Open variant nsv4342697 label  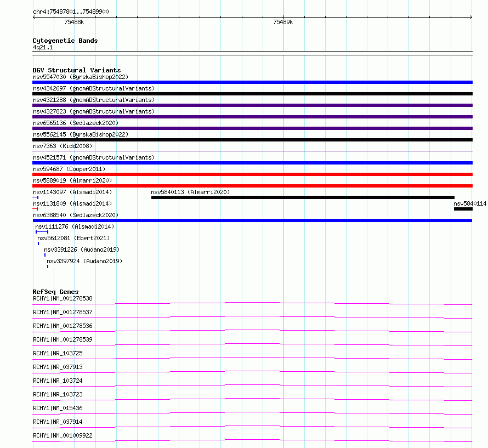[x=94, y=88]
